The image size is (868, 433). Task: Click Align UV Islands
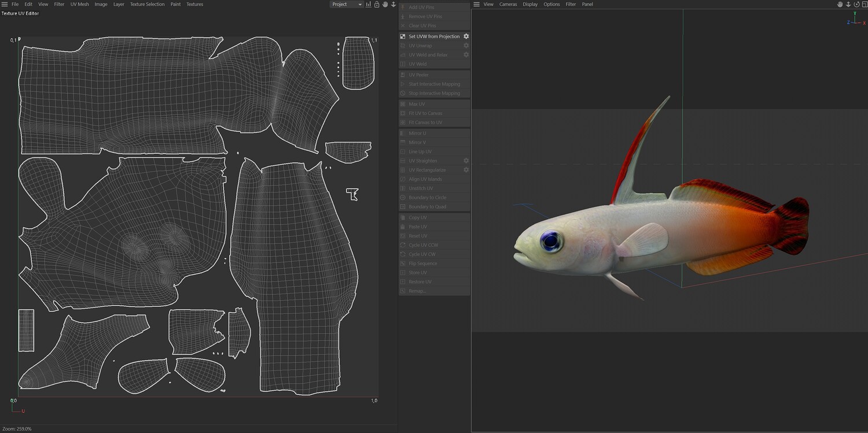434,179
